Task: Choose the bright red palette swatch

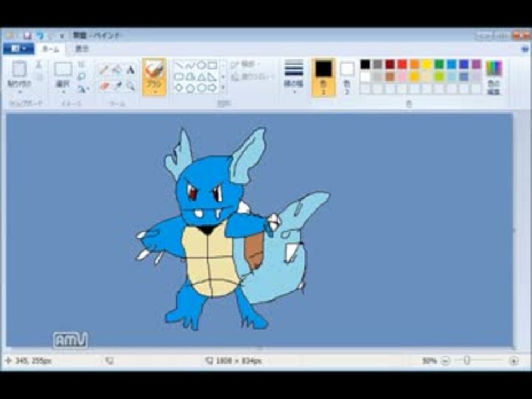Action: (x=402, y=64)
